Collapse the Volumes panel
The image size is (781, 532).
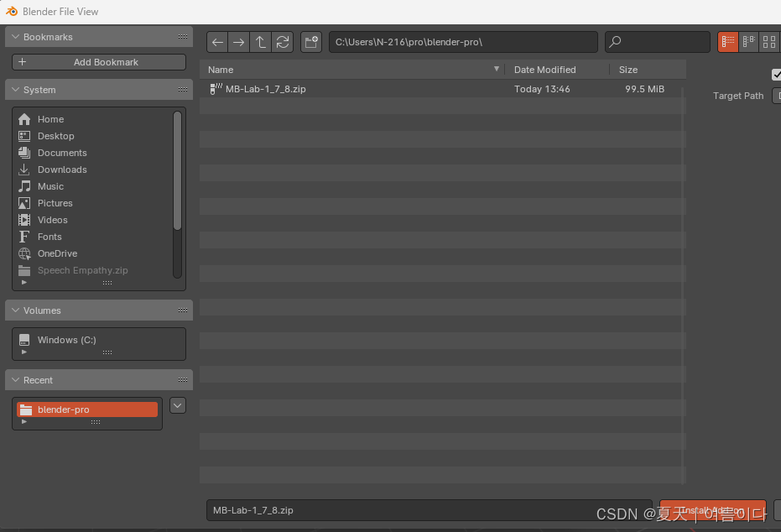[15, 310]
